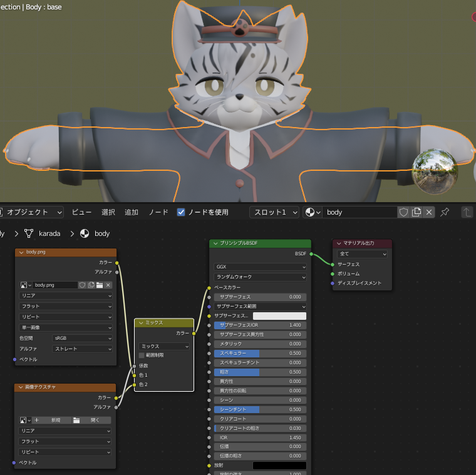Click 新規 button in 画像テクスチャ node
This screenshot has width=476, height=475.
tap(52, 421)
